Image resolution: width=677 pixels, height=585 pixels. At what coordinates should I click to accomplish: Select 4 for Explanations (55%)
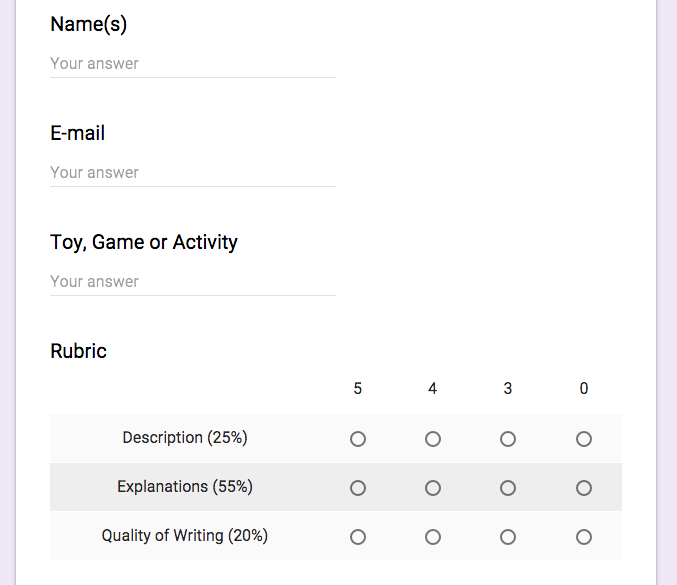[x=433, y=488]
